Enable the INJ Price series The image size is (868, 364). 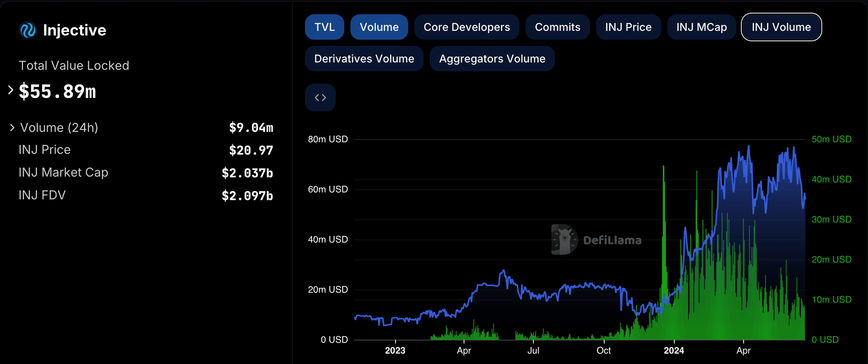pos(628,27)
